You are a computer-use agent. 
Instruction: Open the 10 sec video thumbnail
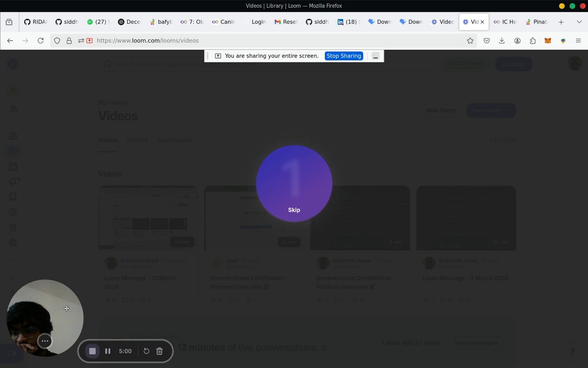[x=466, y=218]
